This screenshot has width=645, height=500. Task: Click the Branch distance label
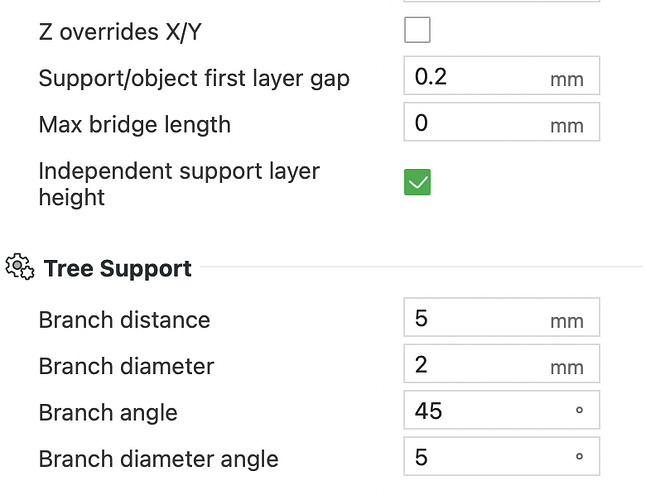pos(124,320)
